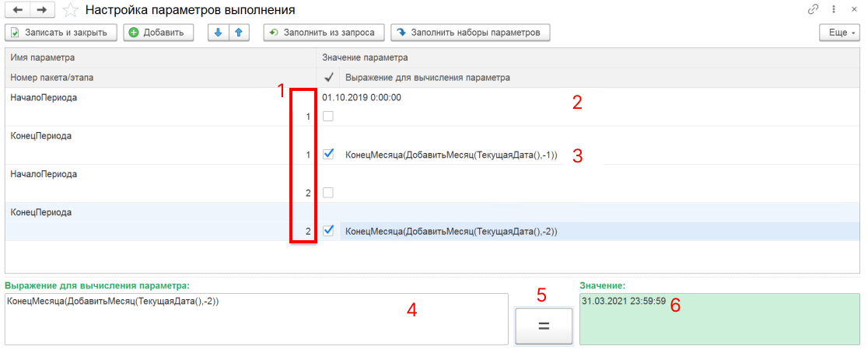Click the Добавить button
This screenshot has height=356, width=868.
coord(158,33)
